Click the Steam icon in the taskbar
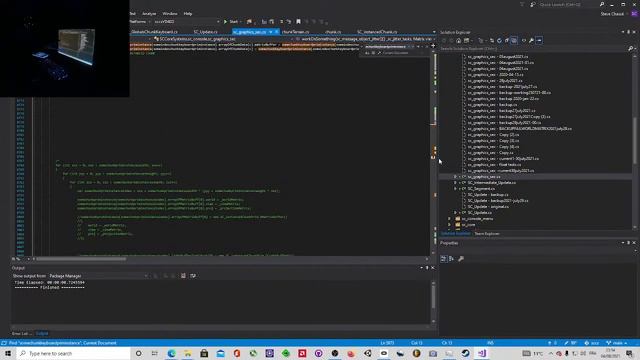Screen dimensions: 640x360 tap(465, 353)
